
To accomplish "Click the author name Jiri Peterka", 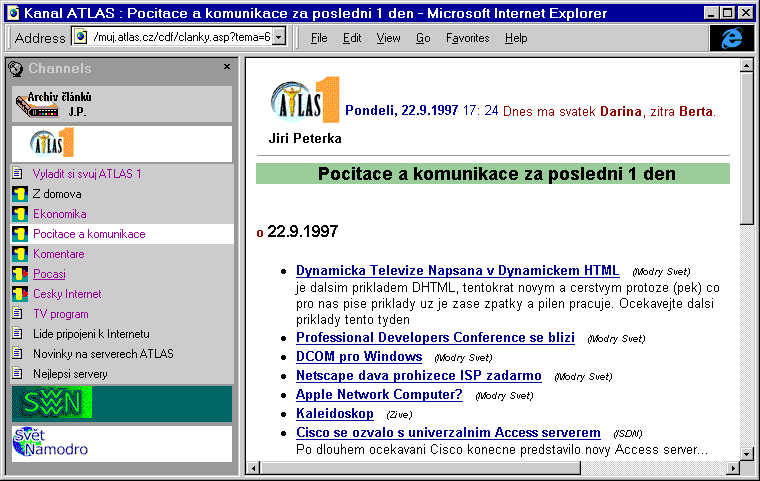I will [x=305, y=139].
